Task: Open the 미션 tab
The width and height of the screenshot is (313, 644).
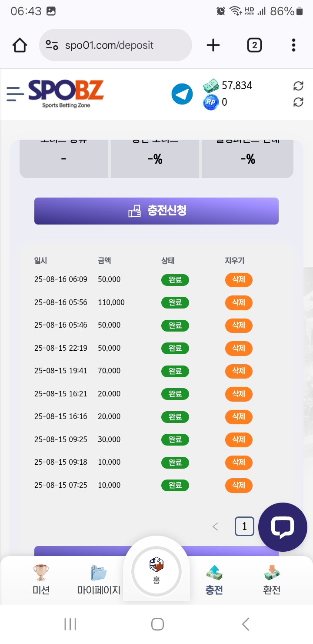Action: [41, 579]
